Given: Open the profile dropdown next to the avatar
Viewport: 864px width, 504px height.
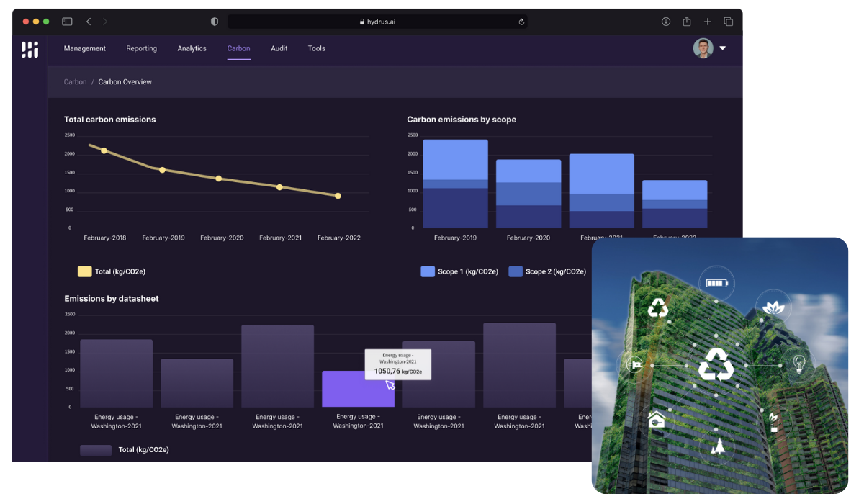Looking at the screenshot, I should pos(722,48).
